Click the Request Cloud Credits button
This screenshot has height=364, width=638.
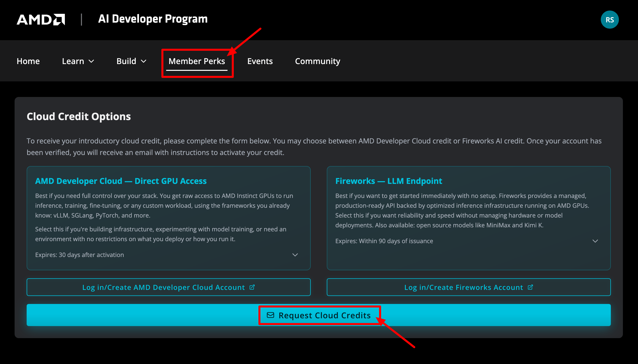319,315
